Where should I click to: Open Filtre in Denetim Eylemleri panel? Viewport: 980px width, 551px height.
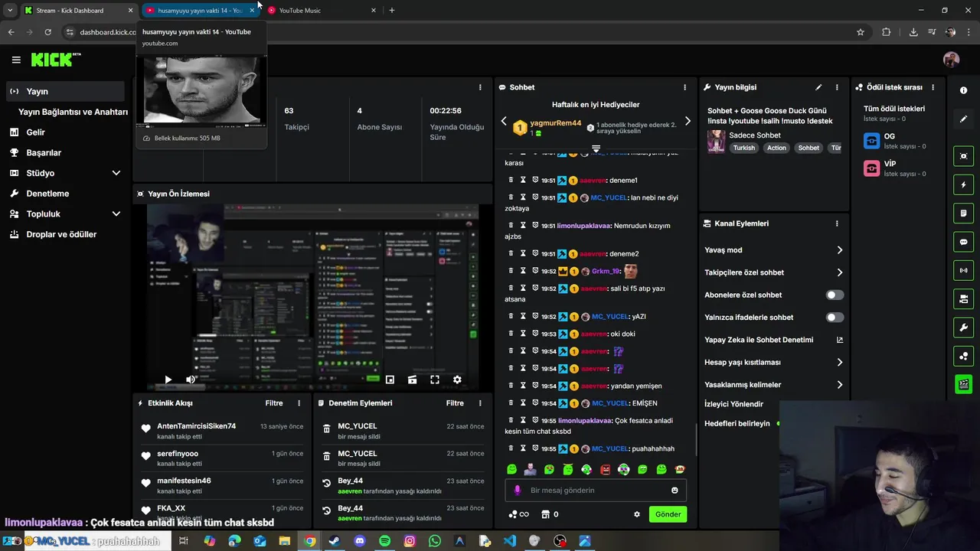(455, 403)
